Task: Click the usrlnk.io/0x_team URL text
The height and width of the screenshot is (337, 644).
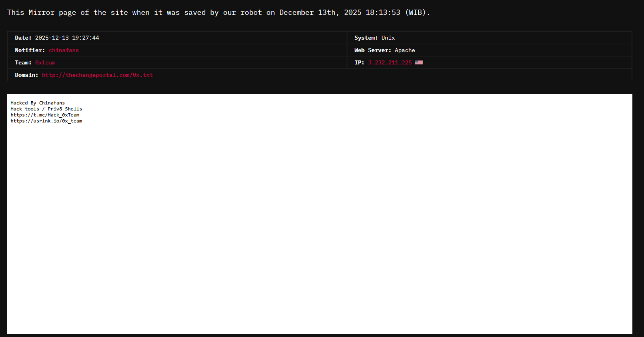Action: (x=46, y=121)
